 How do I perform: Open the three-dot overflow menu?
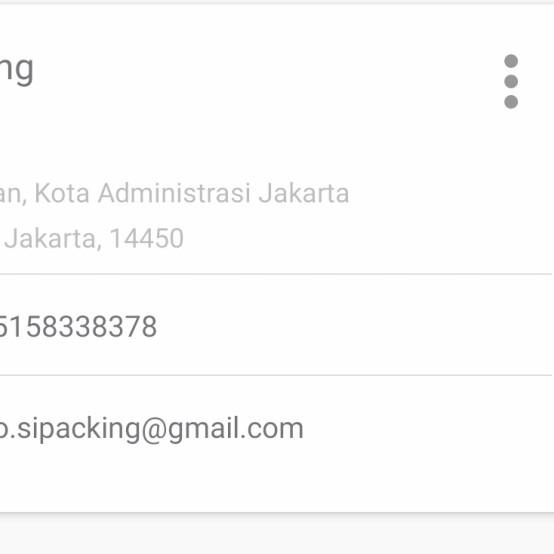pos(511,82)
